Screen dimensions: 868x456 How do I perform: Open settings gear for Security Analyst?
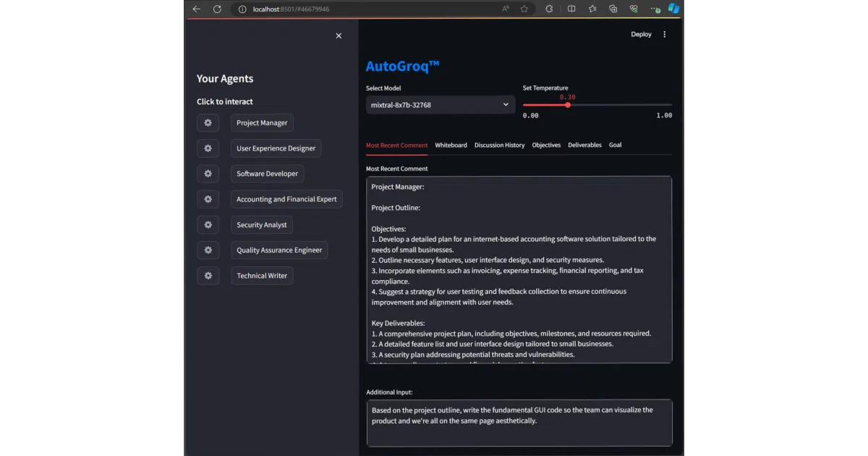tap(208, 225)
